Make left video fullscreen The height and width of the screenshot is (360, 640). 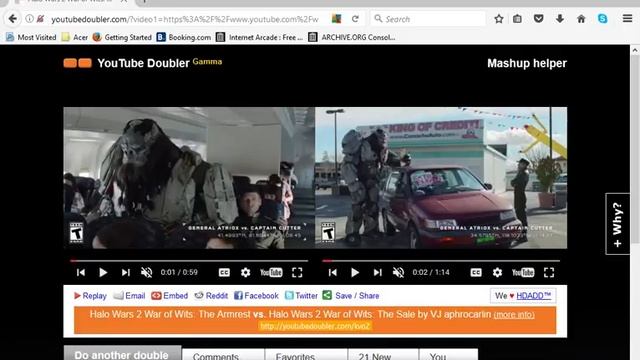click(297, 272)
